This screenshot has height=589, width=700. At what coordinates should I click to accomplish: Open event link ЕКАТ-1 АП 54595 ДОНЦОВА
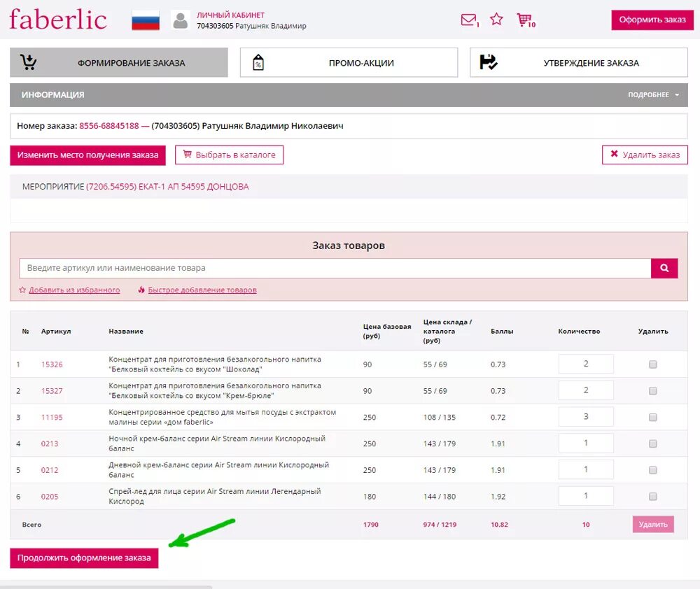coord(167,187)
